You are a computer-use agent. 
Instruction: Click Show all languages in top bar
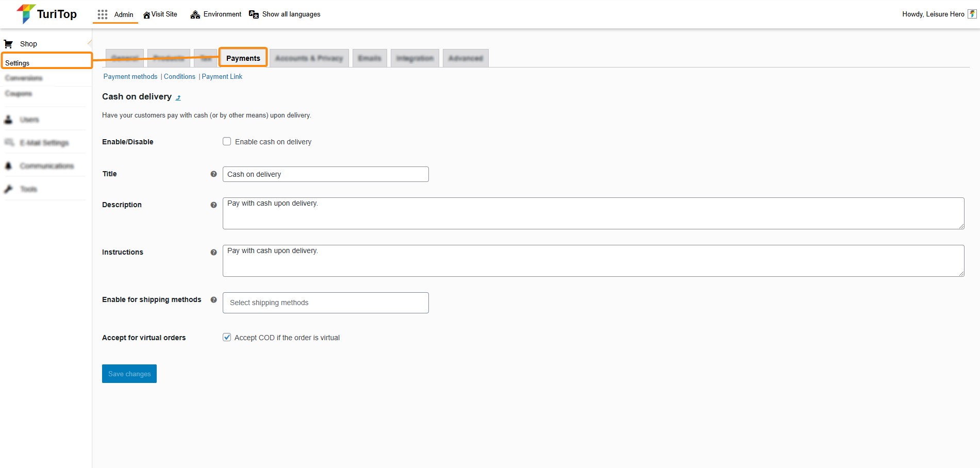click(291, 14)
